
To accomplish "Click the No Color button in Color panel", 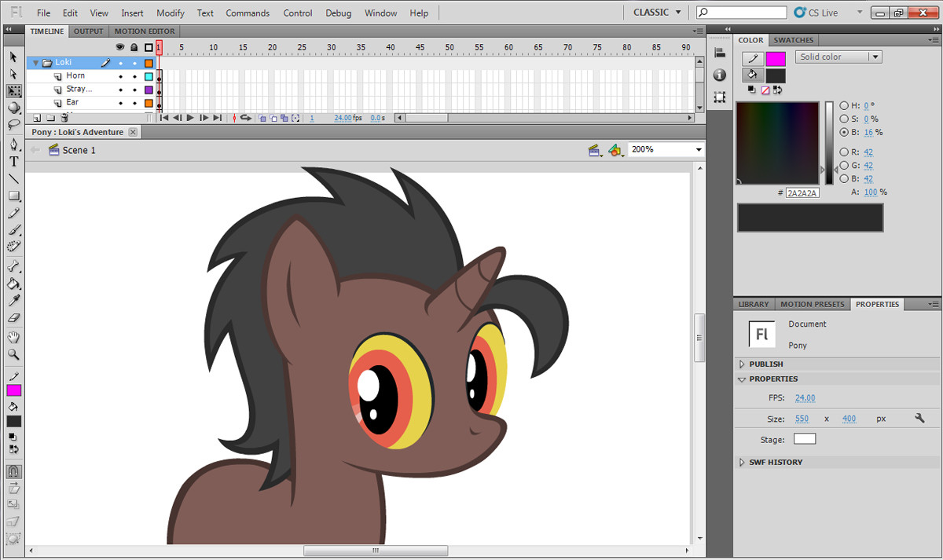I will pyautogui.click(x=765, y=90).
